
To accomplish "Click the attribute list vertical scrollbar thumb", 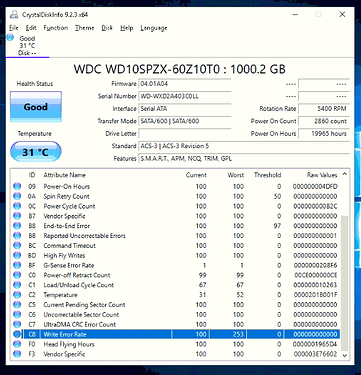I will click(x=345, y=282).
